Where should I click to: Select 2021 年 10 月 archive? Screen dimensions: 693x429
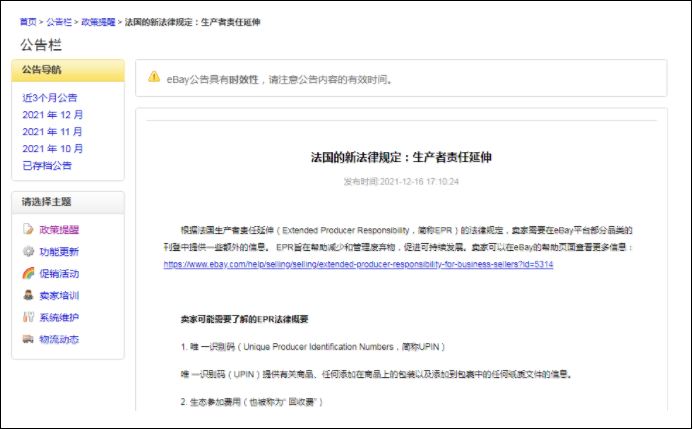click(53, 149)
